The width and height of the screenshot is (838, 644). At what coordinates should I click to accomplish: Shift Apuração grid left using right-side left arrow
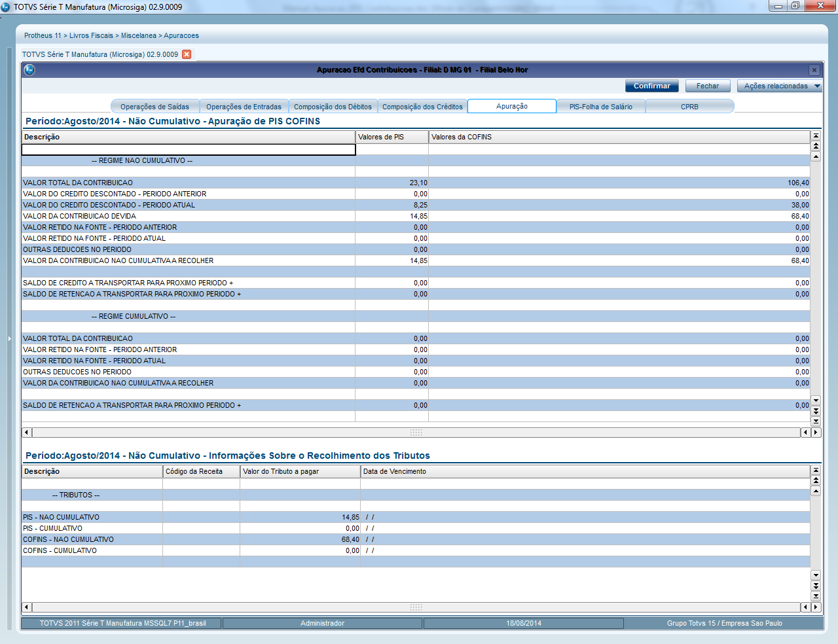tap(805, 433)
